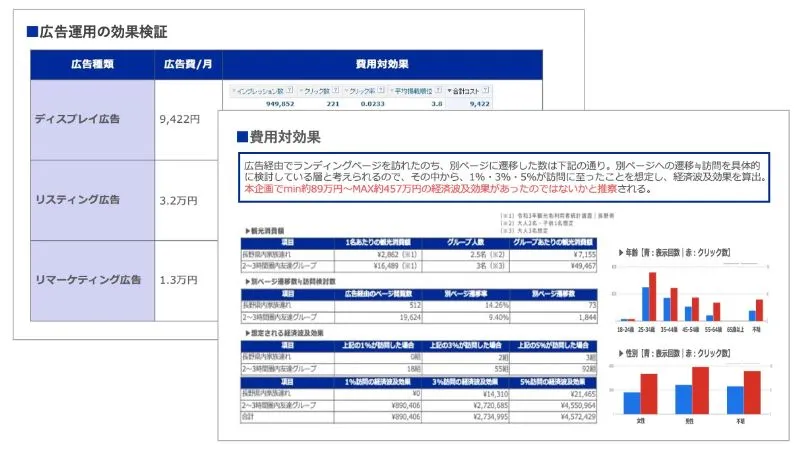Sort by the 合計コスト column header
The image size is (800, 449).
(x=466, y=91)
